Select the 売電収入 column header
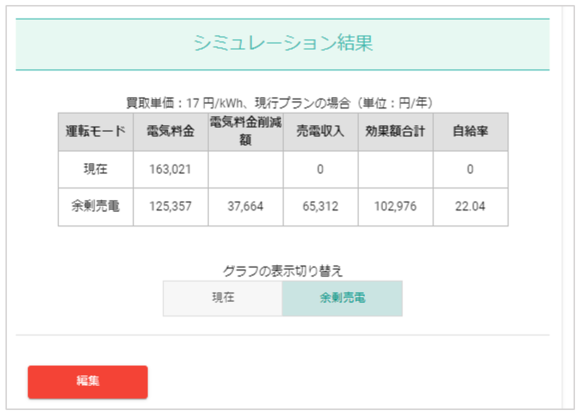Screen dimensions: 581x415 click(x=321, y=132)
